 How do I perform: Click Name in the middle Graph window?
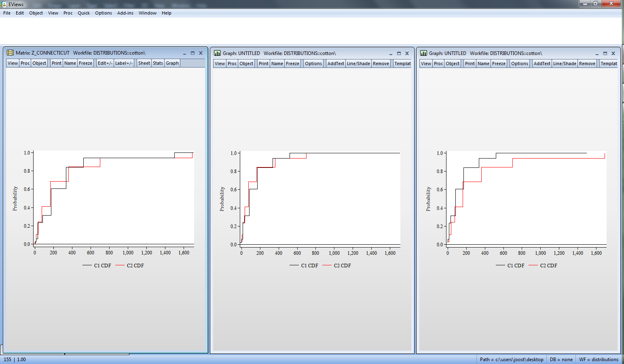[x=277, y=63]
